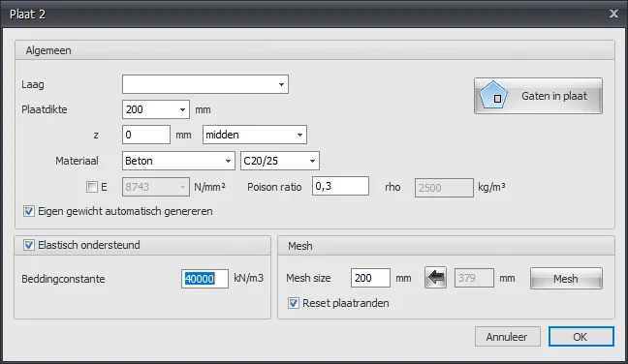Select concrete class C20/25 dropdown
This screenshot has height=364, width=628.
(x=280, y=161)
